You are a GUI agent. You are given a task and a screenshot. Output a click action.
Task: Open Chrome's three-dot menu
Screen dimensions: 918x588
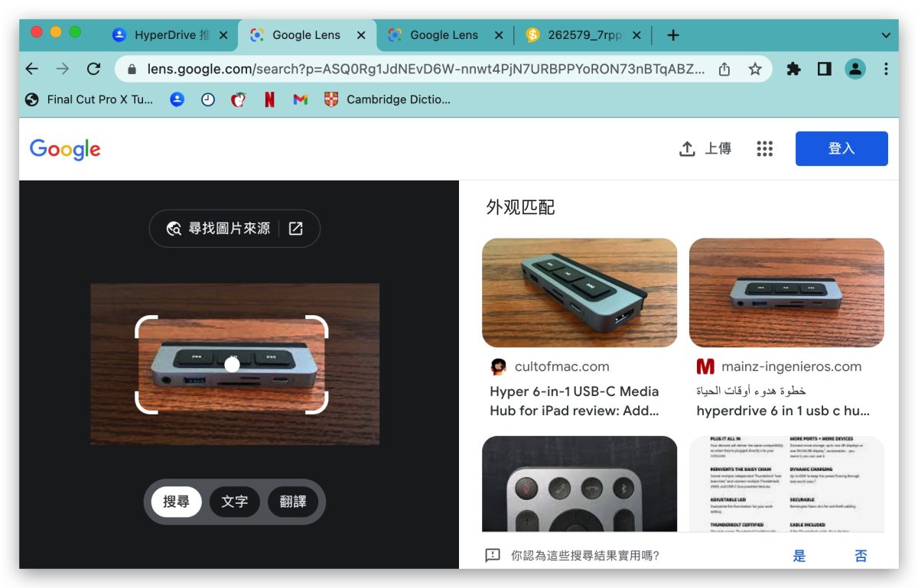[x=886, y=69]
